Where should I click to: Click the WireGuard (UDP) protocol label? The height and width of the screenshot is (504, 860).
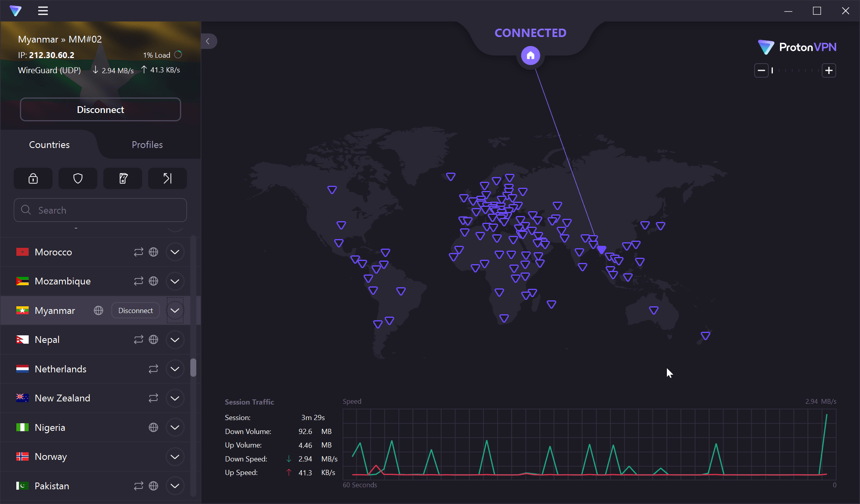click(x=49, y=70)
